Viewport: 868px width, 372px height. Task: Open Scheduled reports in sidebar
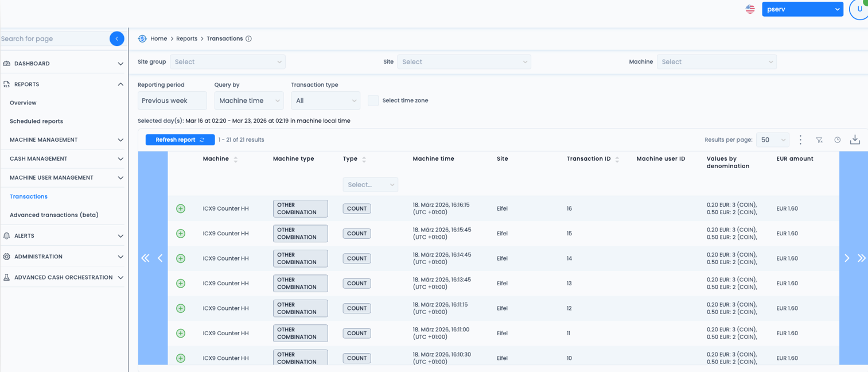click(x=36, y=121)
